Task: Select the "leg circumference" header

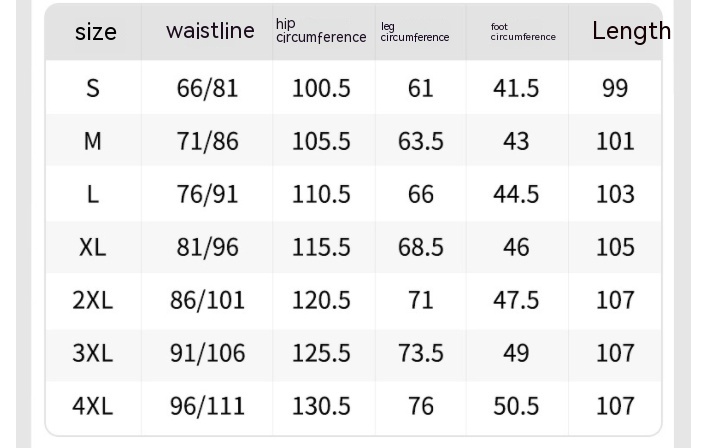Action: pyautogui.click(x=414, y=32)
